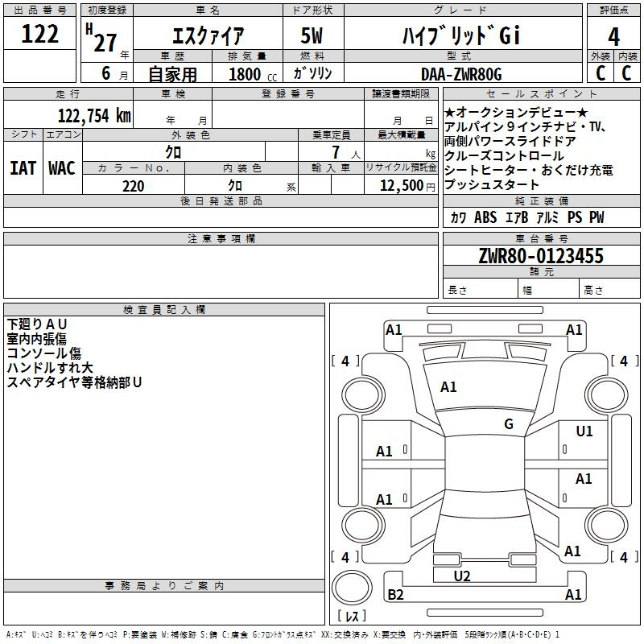Click the レス box below car diagram
Viewport: 644px width, 644px height.
pyautogui.click(x=352, y=617)
